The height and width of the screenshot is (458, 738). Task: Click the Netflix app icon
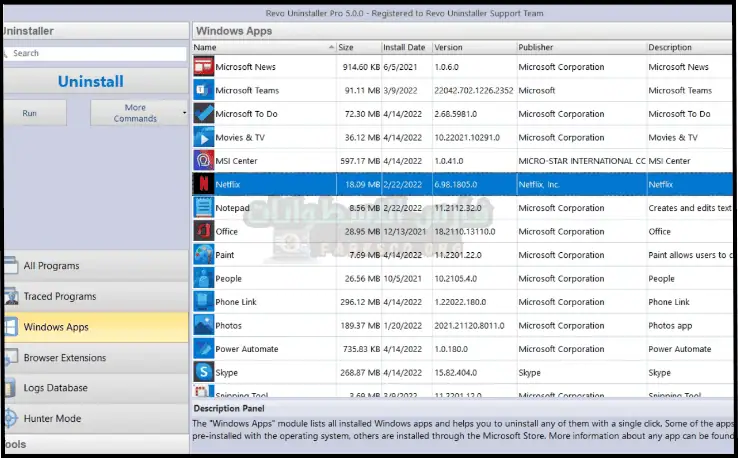coord(203,184)
